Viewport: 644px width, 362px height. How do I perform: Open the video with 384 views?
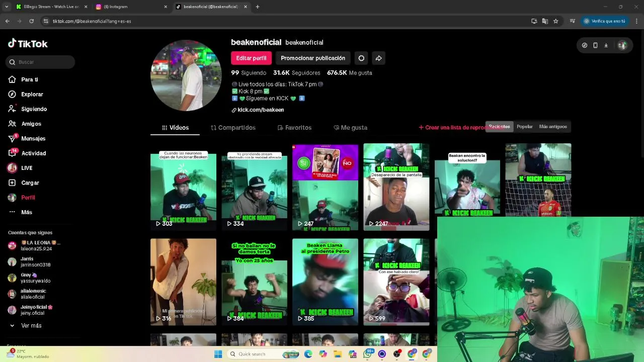click(254, 282)
